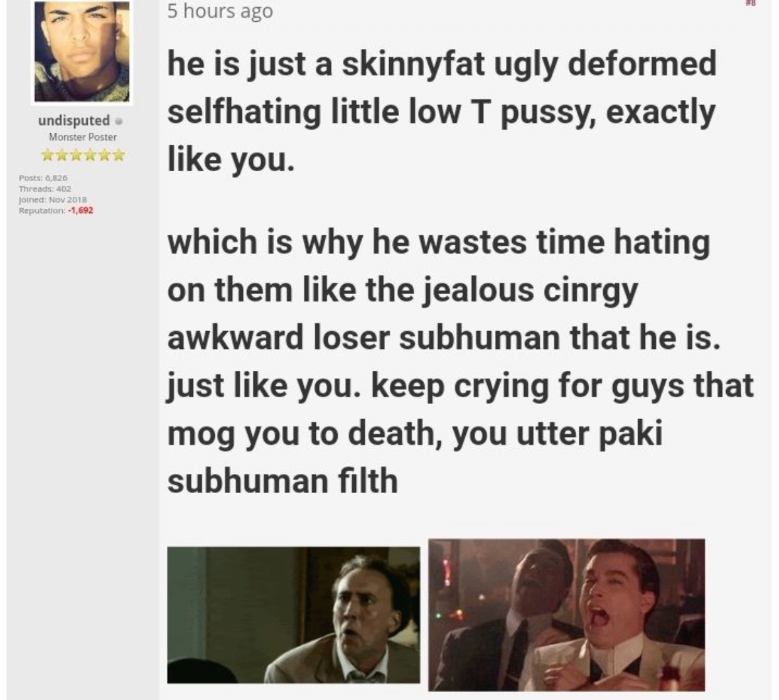
Task: Open the GIF of the two laughing men
Action: click(566, 615)
